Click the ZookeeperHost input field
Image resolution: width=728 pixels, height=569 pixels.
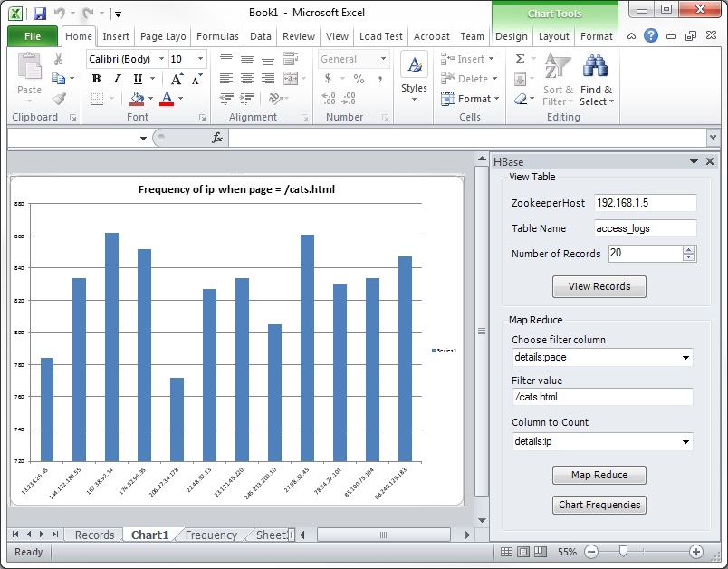[646, 203]
